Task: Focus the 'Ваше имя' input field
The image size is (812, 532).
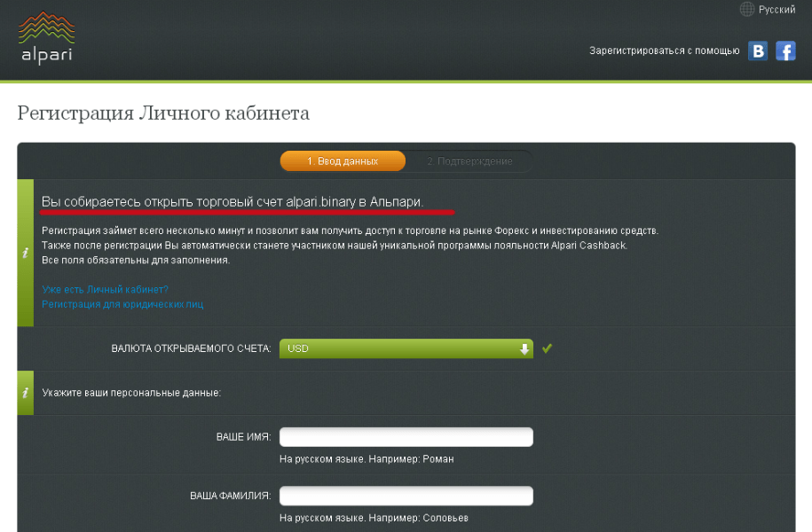Action: pyautogui.click(x=406, y=437)
